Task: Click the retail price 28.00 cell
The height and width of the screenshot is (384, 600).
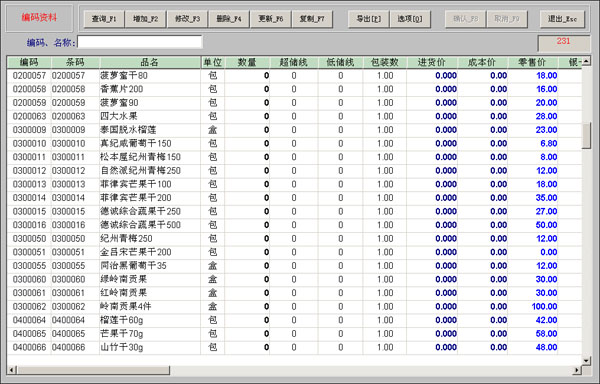Action: (x=533, y=116)
